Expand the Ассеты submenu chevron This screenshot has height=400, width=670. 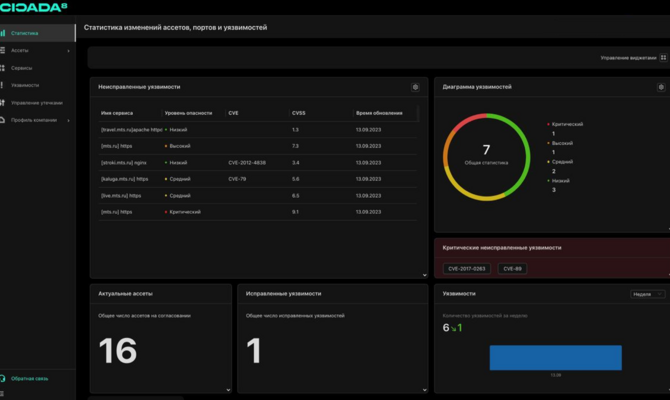click(x=68, y=51)
